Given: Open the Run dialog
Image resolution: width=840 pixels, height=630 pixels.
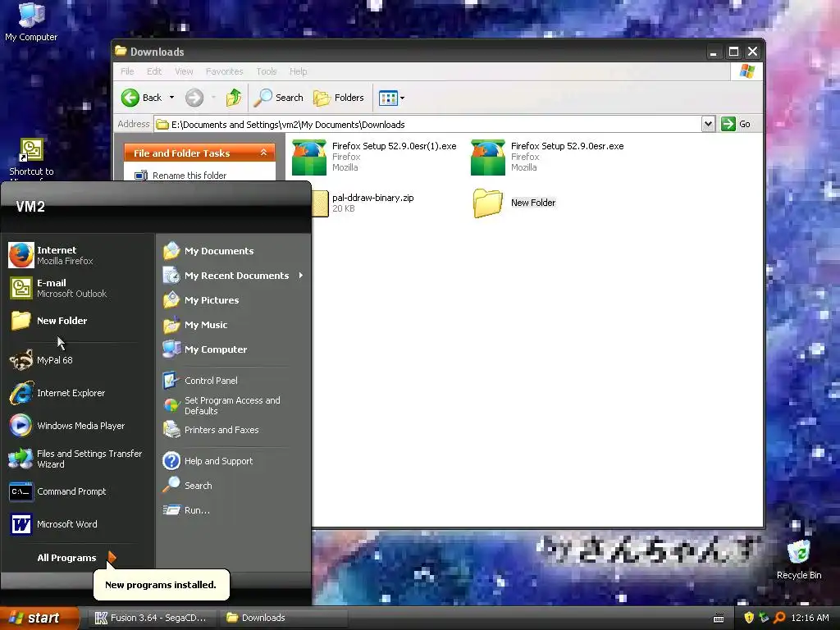Looking at the screenshot, I should tap(233, 510).
